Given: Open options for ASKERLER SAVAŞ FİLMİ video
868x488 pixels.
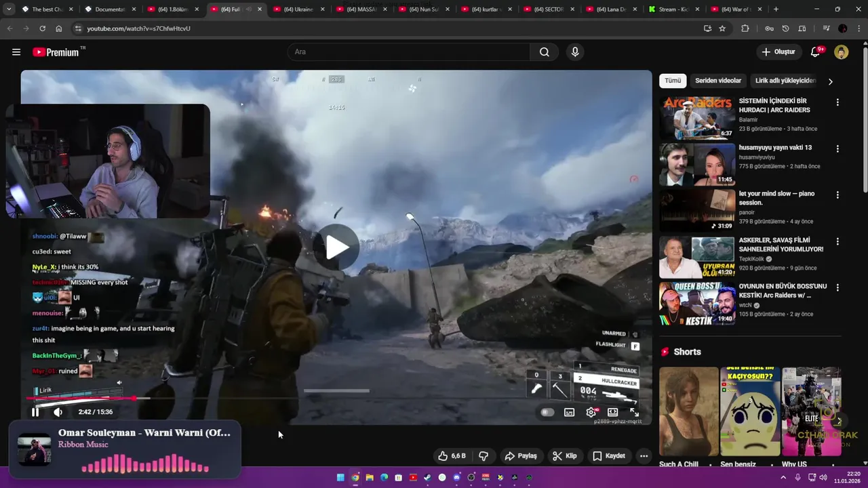Looking at the screenshot, I should (x=837, y=241).
